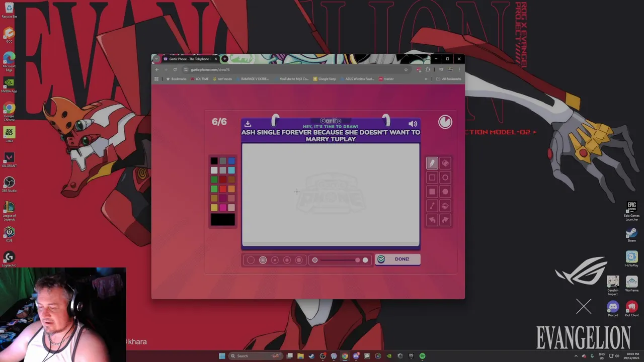The height and width of the screenshot is (362, 644).
Task: Choose the filled rectangle shape tool
Action: coord(432,192)
